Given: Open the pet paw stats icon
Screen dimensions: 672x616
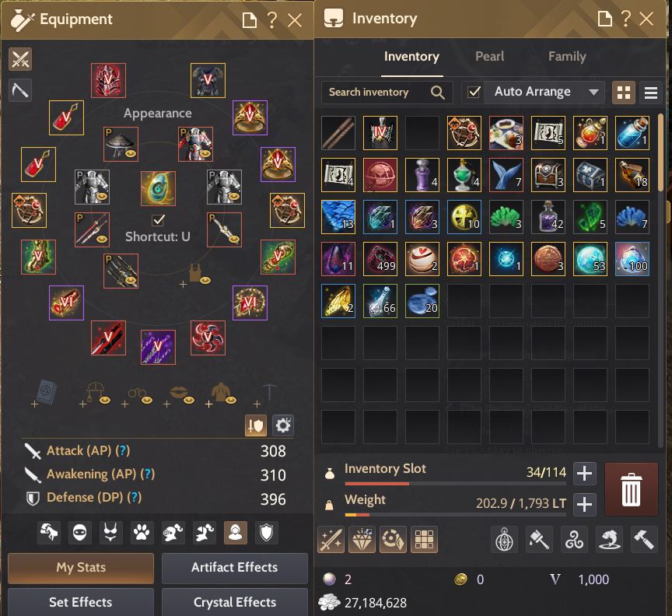Looking at the screenshot, I should [142, 533].
